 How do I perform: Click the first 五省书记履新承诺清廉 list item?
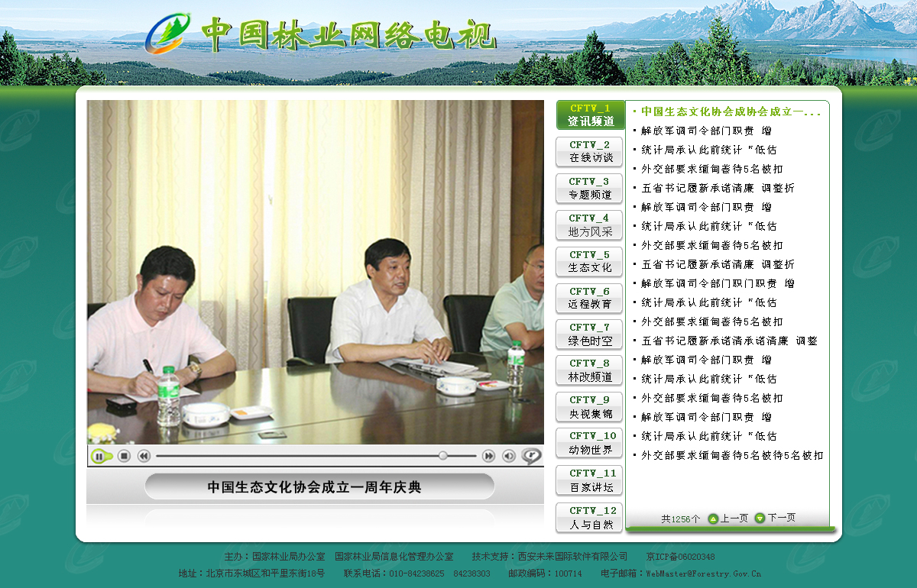[x=717, y=188]
